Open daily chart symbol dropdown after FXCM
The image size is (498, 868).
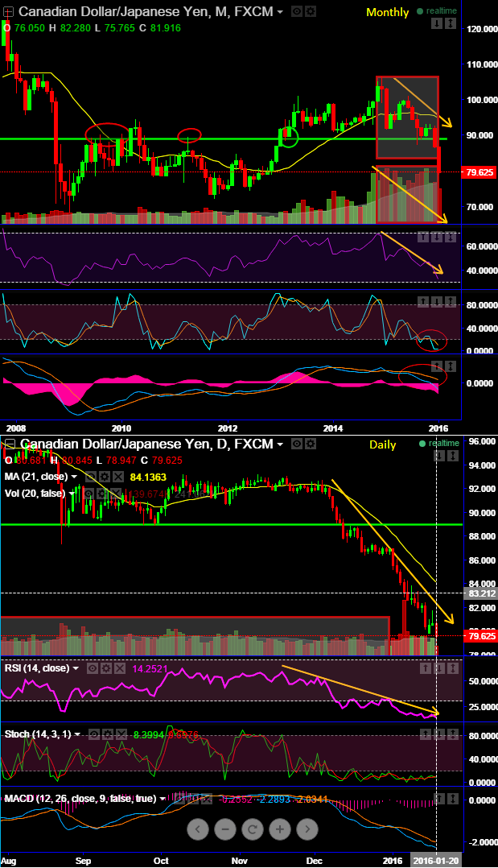280,444
